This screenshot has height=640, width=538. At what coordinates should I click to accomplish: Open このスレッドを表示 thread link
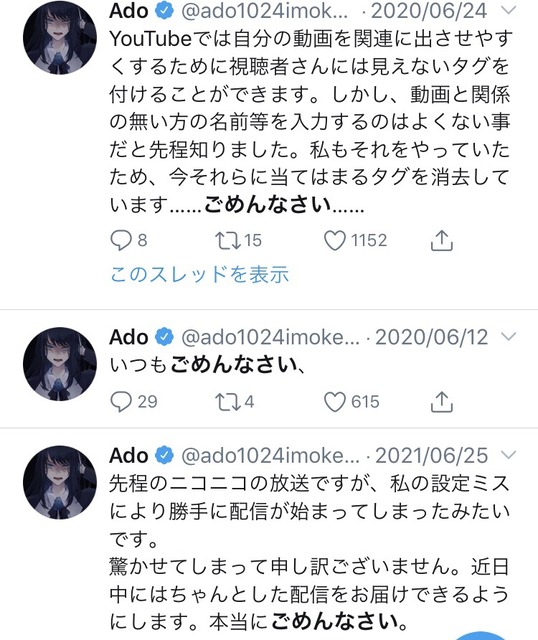200,274
